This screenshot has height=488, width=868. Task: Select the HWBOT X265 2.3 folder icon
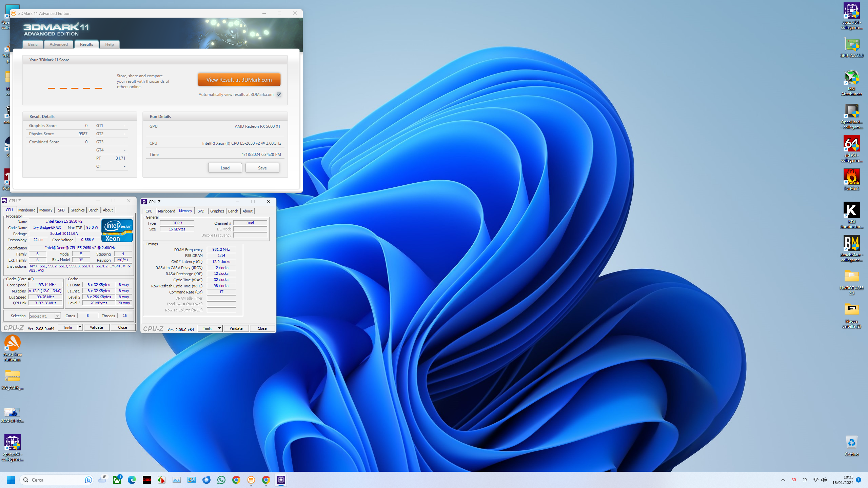point(851,282)
